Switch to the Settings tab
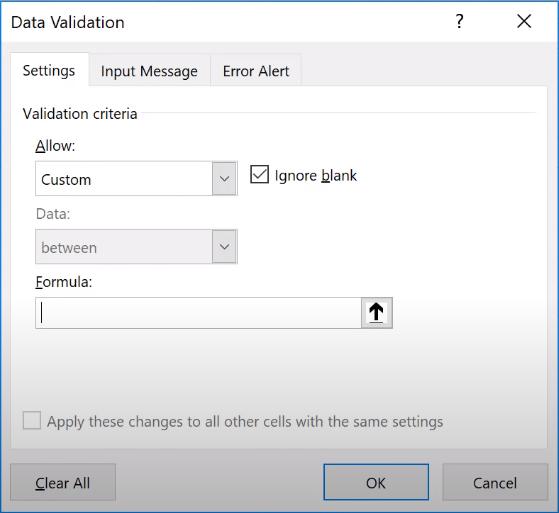This screenshot has width=559, height=513. point(49,70)
